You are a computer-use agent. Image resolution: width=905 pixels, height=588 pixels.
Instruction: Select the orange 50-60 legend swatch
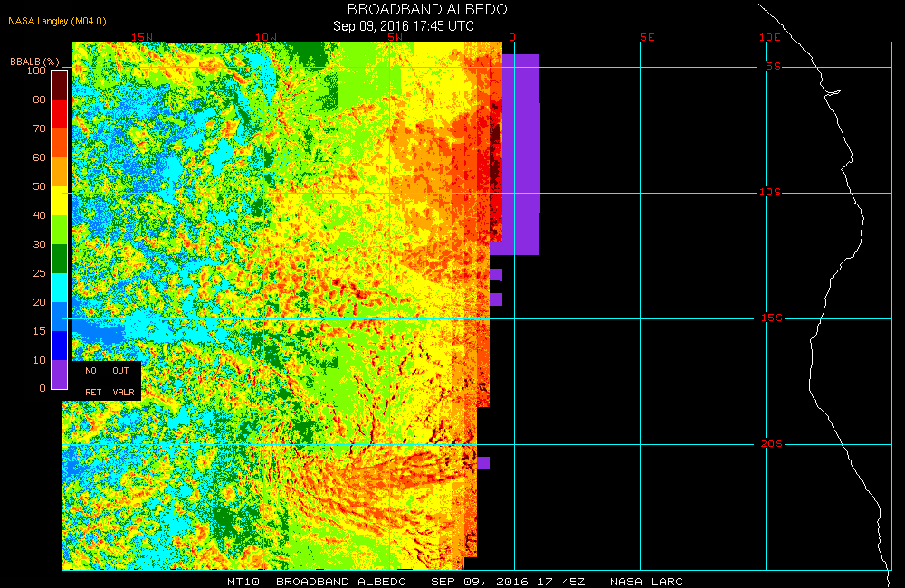click(x=60, y=172)
